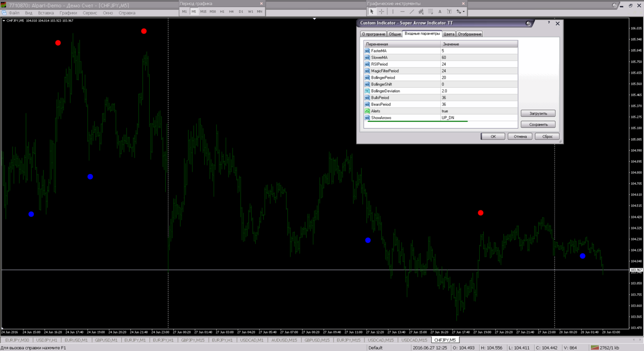
Task: Switch chart to H4 timeframe
Action: pos(231,11)
